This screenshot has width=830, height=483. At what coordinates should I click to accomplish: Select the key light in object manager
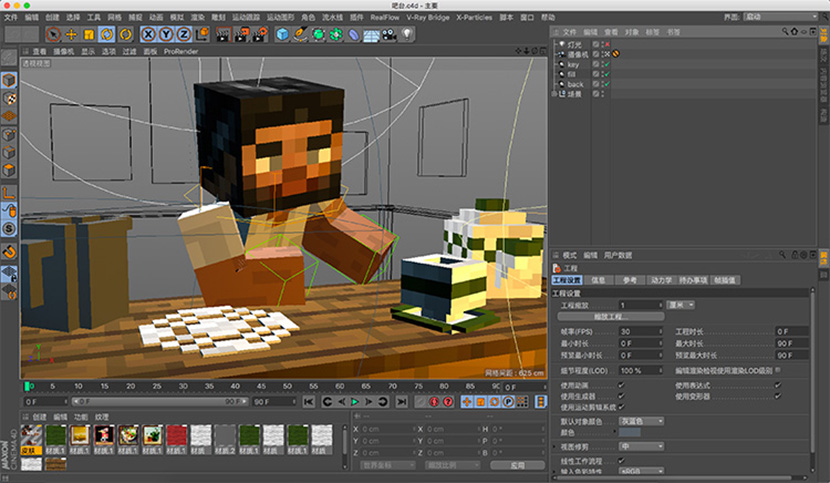click(x=573, y=64)
